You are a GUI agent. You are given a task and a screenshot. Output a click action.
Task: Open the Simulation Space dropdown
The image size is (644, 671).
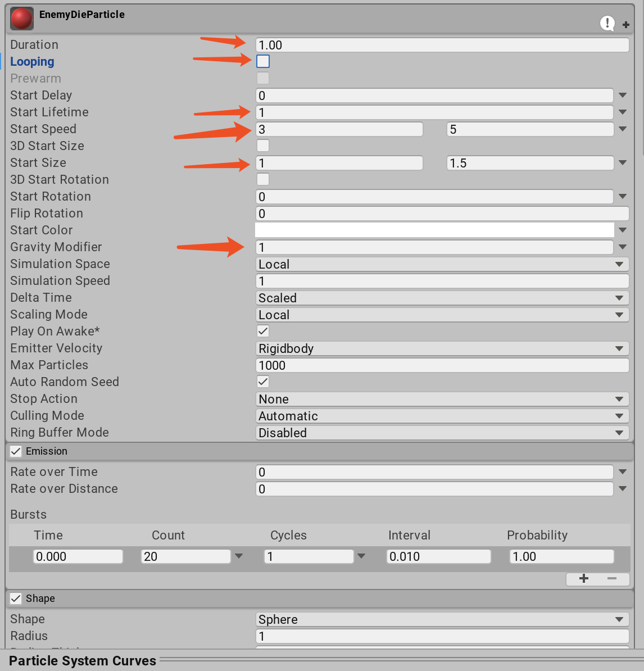[x=442, y=264]
